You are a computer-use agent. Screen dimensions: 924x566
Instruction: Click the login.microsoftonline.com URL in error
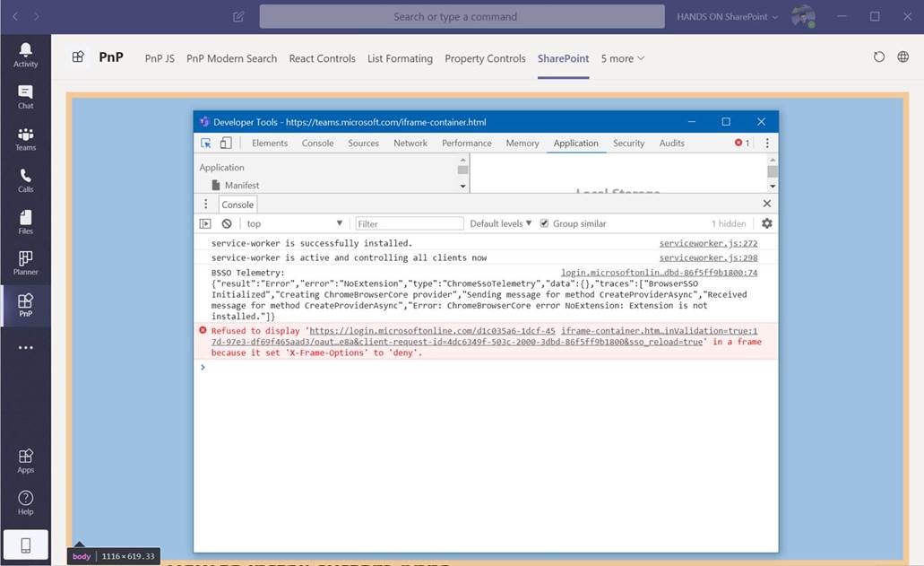coord(432,331)
